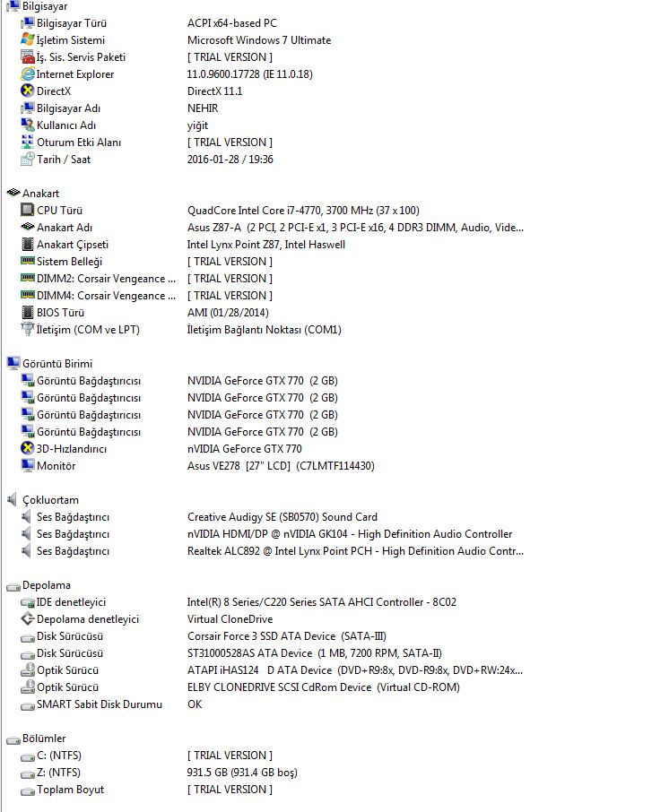Screen dimensions: 669x812
Task: Click the Z: (NTFS) partition row
Action: 57,773
